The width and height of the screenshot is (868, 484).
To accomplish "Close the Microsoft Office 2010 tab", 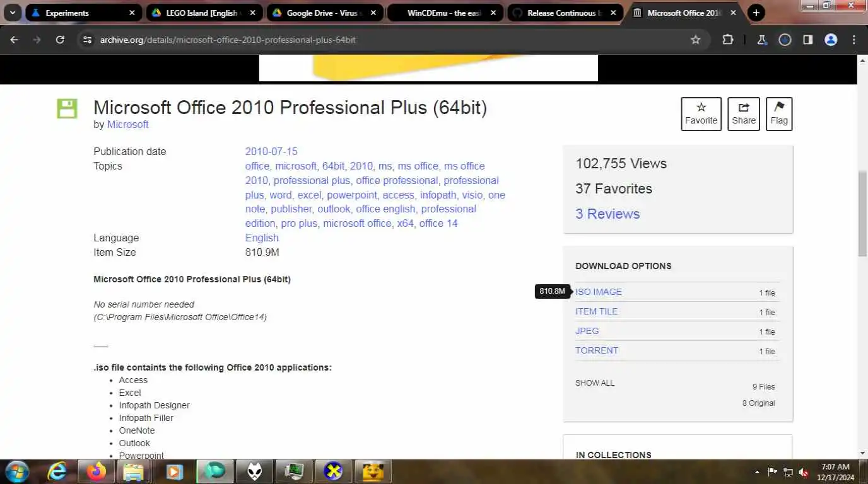I will (734, 13).
